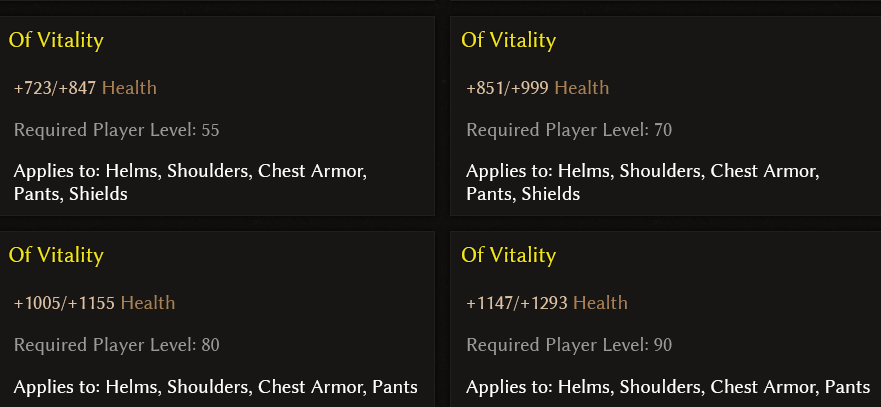Click the Of Vitality title in level 70 card
Image resolution: width=881 pixels, height=407 pixels.
tap(508, 40)
